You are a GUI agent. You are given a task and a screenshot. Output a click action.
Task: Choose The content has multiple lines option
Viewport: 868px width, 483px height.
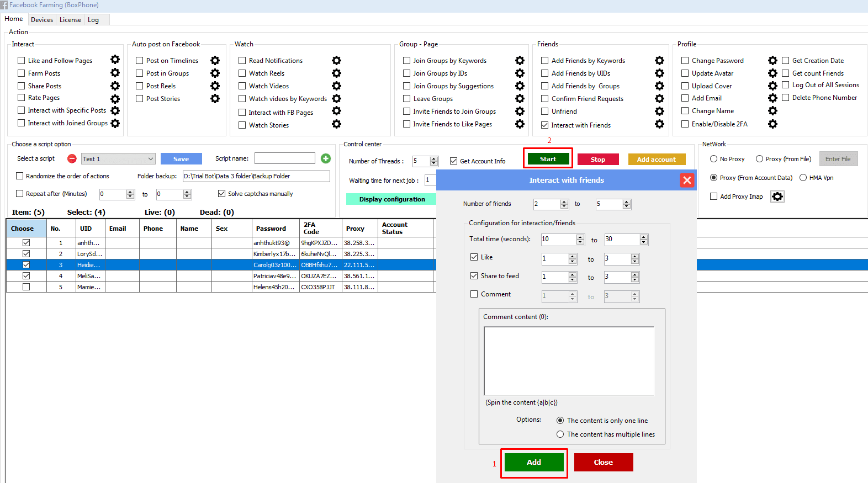[x=560, y=434]
